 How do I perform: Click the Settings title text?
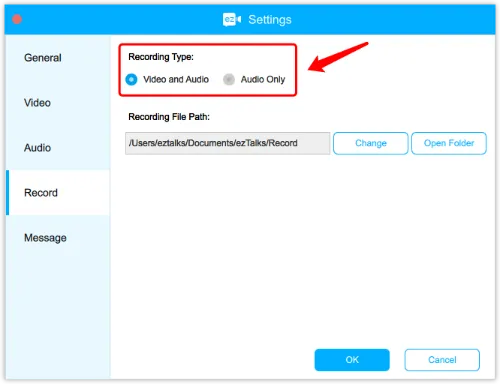[270, 20]
